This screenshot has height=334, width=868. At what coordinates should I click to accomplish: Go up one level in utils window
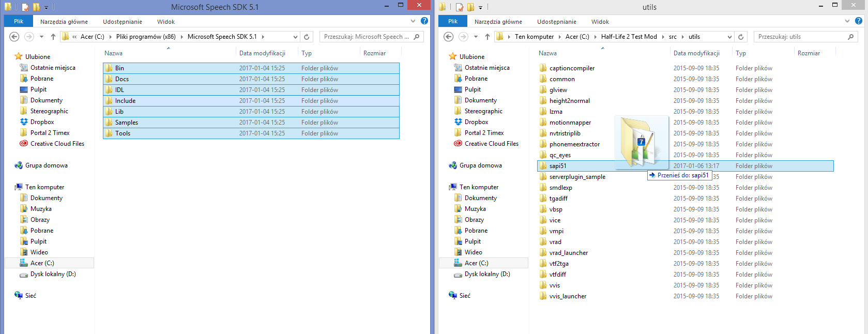pyautogui.click(x=487, y=37)
